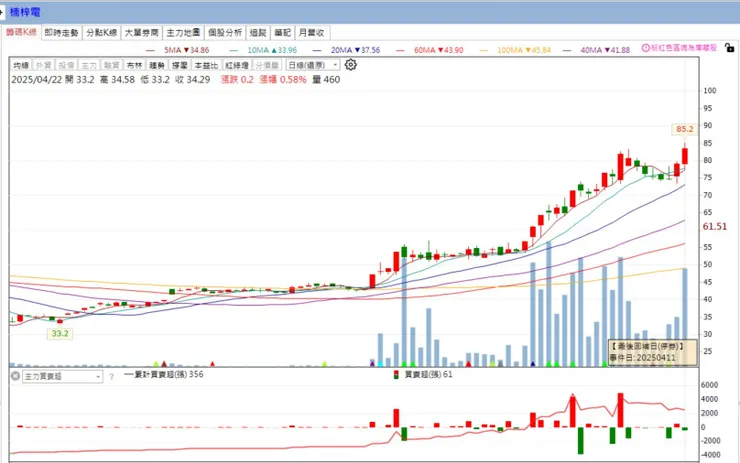Viewport: 740px width, 463px height.
Task: Click the 5MA legend line color
Action: tap(151, 50)
